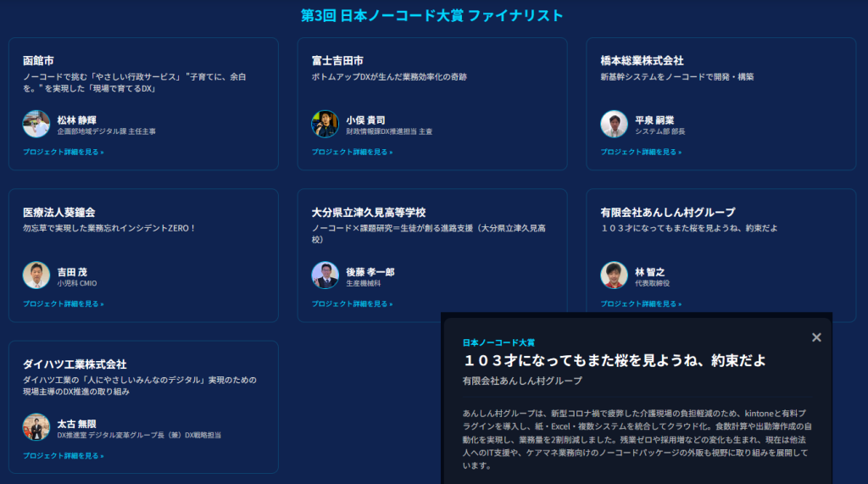Click the ダイハツ工業 人にやさしいみんなのデジタル description

(140, 386)
